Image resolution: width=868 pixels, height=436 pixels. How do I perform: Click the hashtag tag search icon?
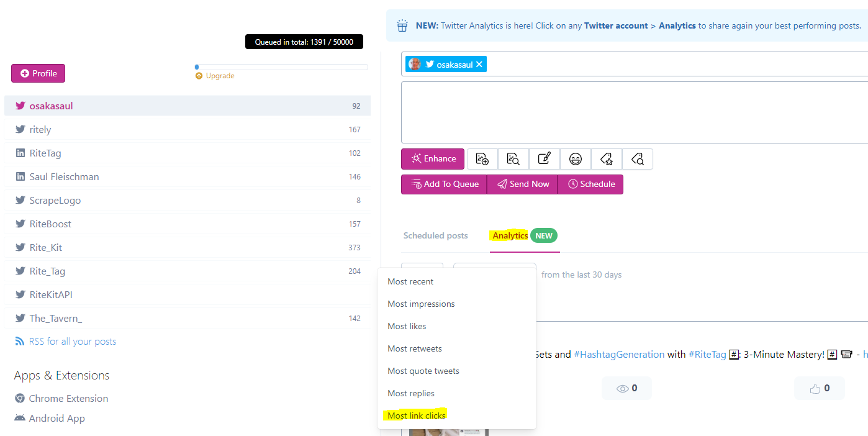point(638,159)
